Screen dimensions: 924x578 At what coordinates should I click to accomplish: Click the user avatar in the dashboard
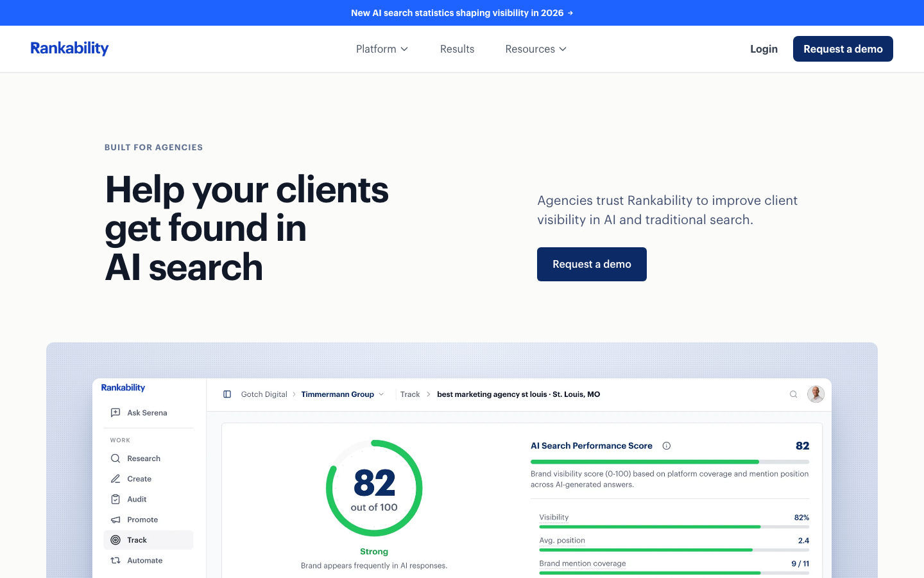[816, 394]
